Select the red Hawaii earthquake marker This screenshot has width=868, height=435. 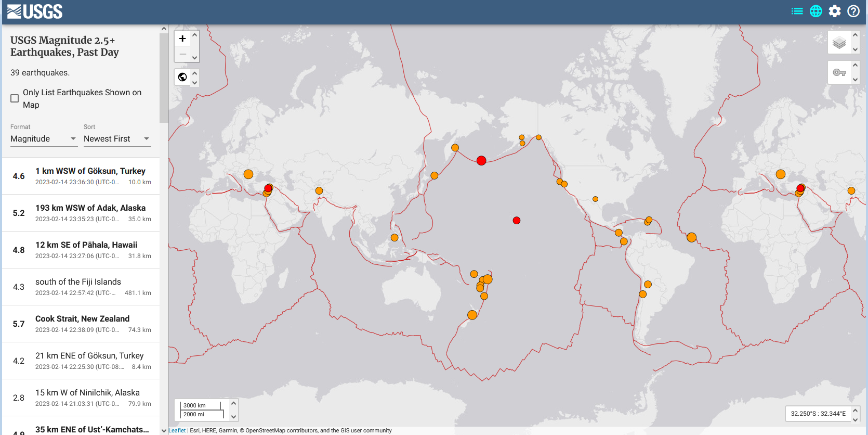click(x=516, y=221)
